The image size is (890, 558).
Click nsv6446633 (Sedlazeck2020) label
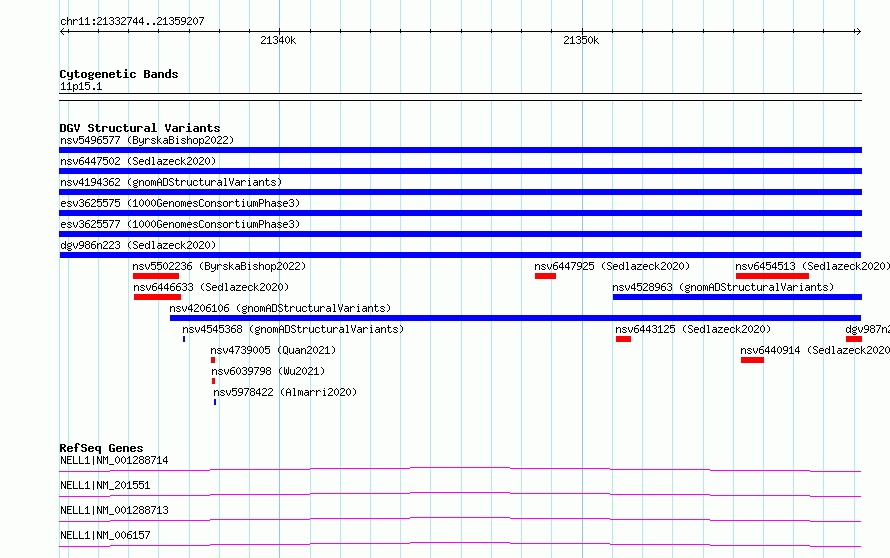point(211,287)
